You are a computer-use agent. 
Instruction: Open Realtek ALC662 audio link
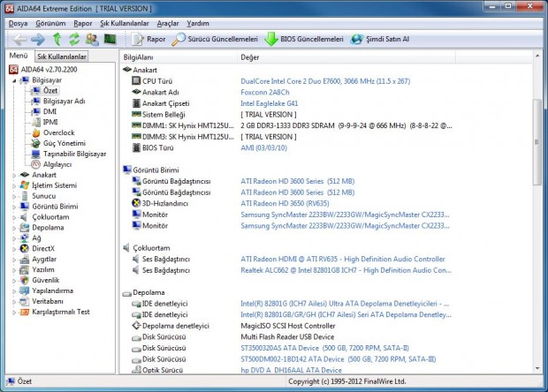pos(346,270)
